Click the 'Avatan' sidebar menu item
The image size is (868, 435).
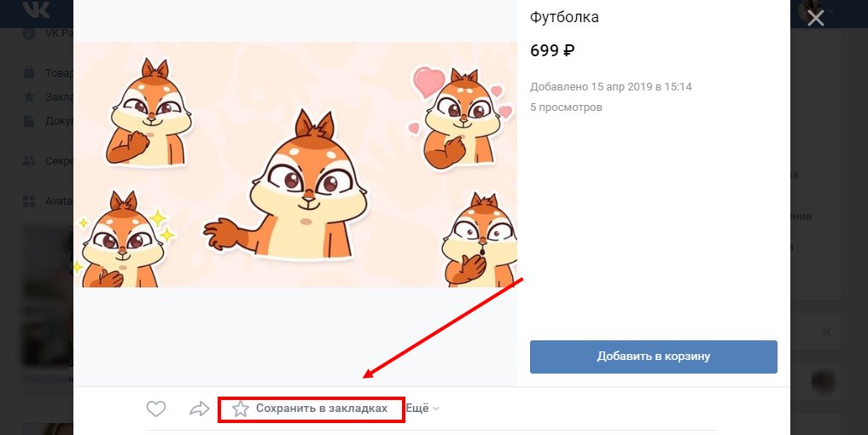[x=58, y=201]
